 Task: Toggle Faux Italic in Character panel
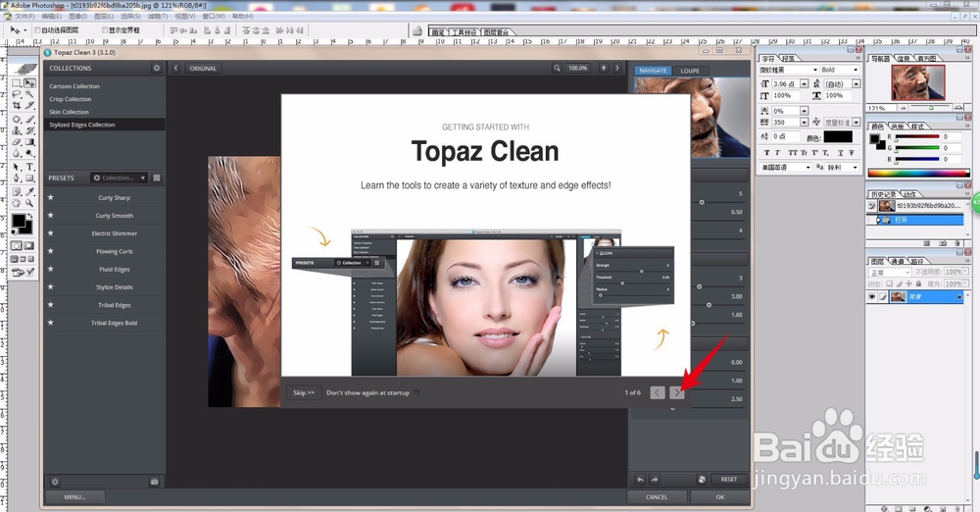coord(777,153)
